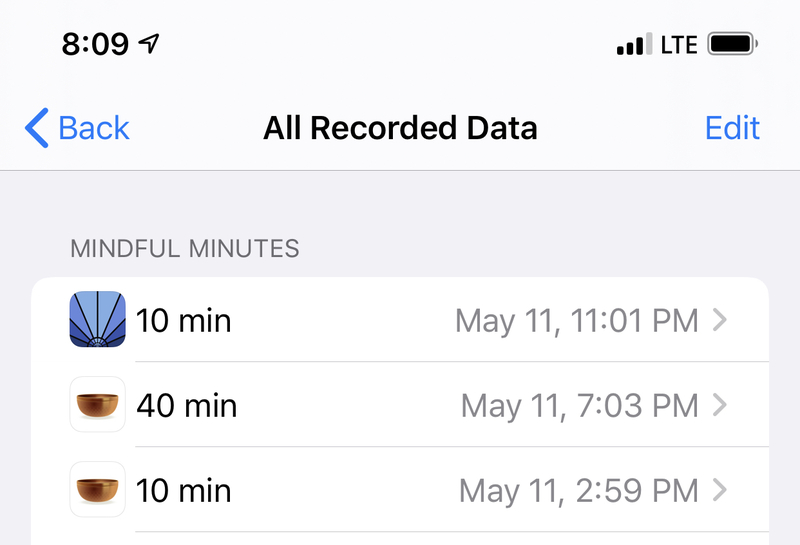The width and height of the screenshot is (800, 545).
Task: Expand chevron for May 11, 11:01 PM
Action: (720, 320)
